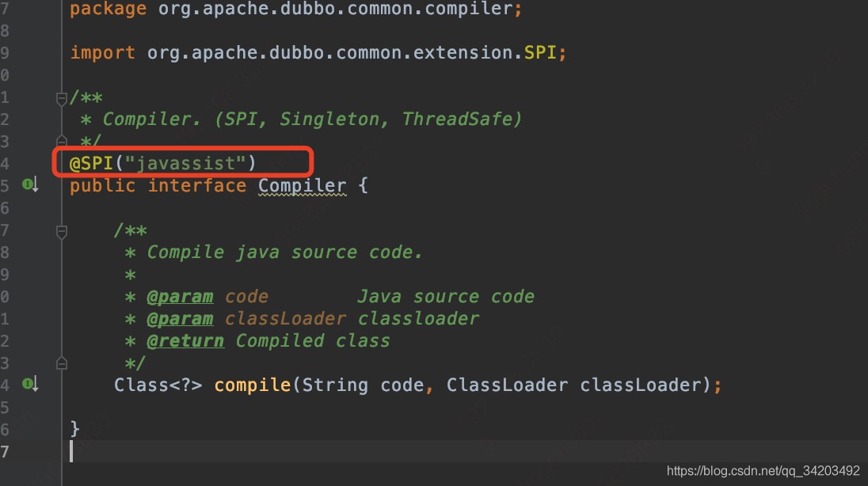Screen dimensions: 868x486
Task: Collapse the class Javadoc comment fold marker
Action: pyautogui.click(x=62, y=99)
